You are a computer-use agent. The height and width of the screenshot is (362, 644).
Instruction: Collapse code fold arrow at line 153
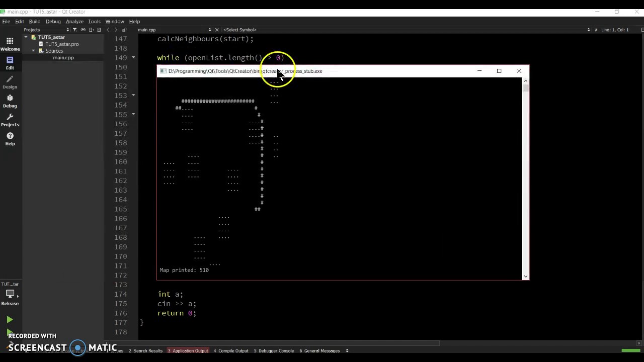pyautogui.click(x=133, y=95)
